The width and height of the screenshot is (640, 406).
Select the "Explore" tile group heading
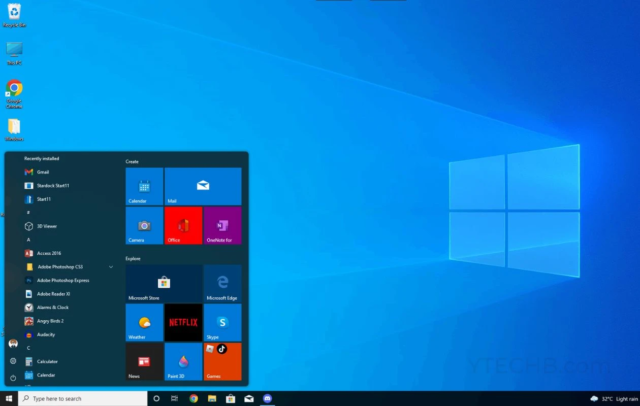pyautogui.click(x=133, y=259)
